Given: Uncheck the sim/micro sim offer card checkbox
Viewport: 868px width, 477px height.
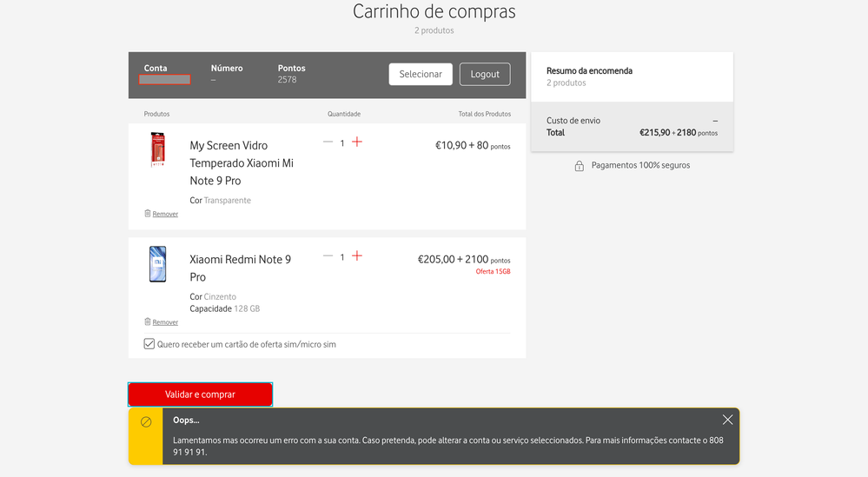Looking at the screenshot, I should point(149,344).
